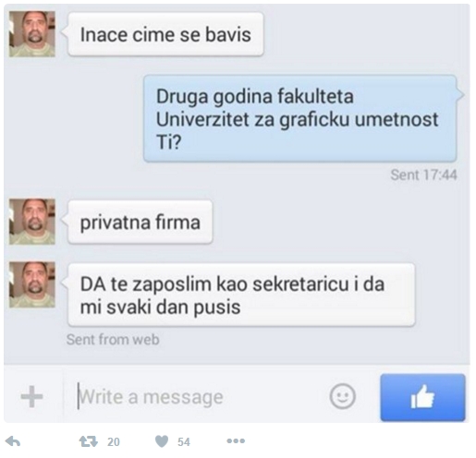Click the retweet icon

[89, 441]
